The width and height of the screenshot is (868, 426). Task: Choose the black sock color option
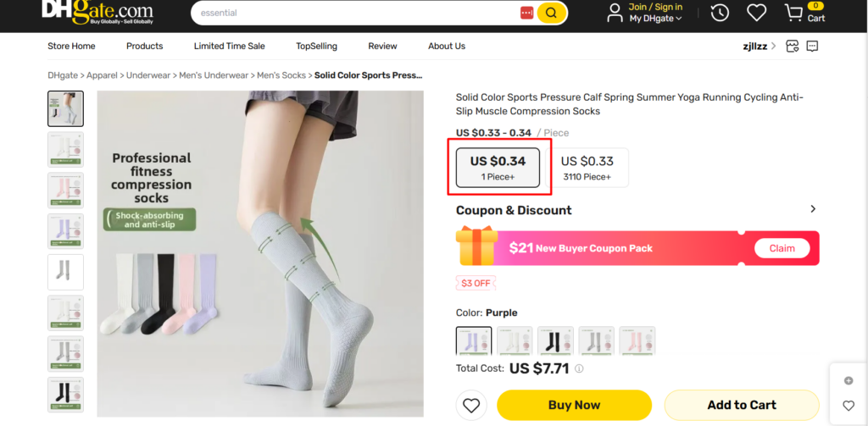point(556,340)
